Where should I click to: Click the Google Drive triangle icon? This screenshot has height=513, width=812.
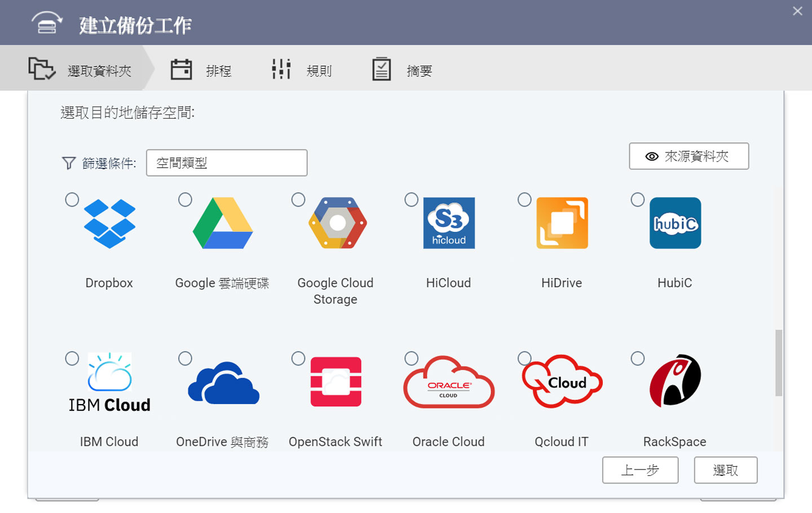[x=223, y=223]
